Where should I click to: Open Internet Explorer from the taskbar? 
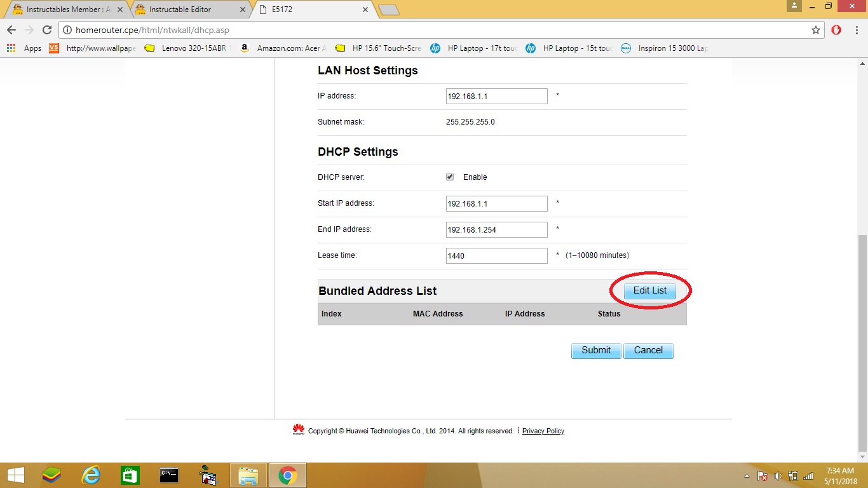92,475
